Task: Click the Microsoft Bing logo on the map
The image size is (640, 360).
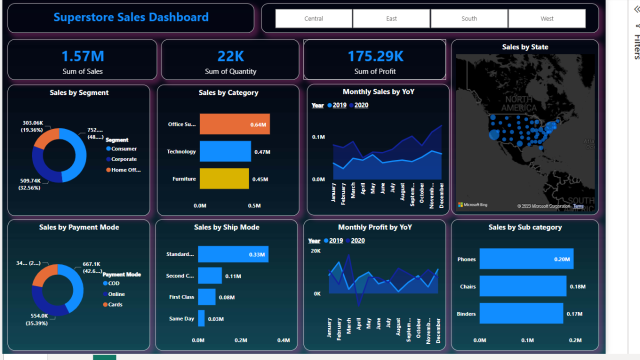Action: pos(473,205)
